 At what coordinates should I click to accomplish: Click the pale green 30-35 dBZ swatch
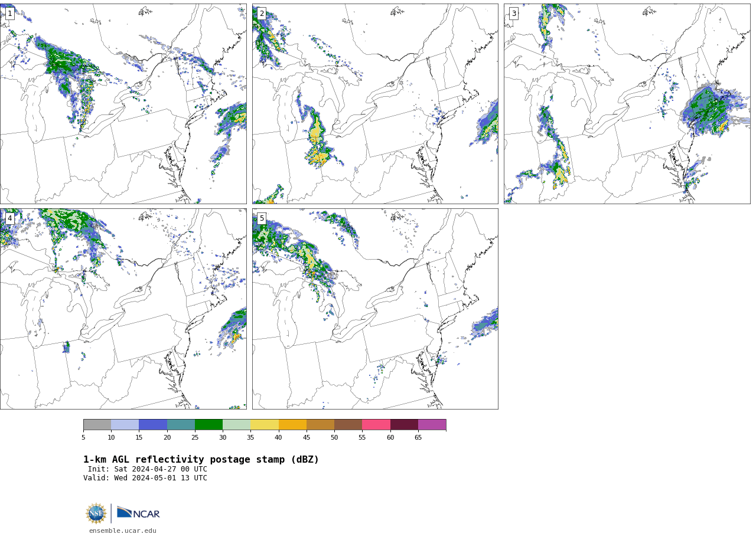236,425
